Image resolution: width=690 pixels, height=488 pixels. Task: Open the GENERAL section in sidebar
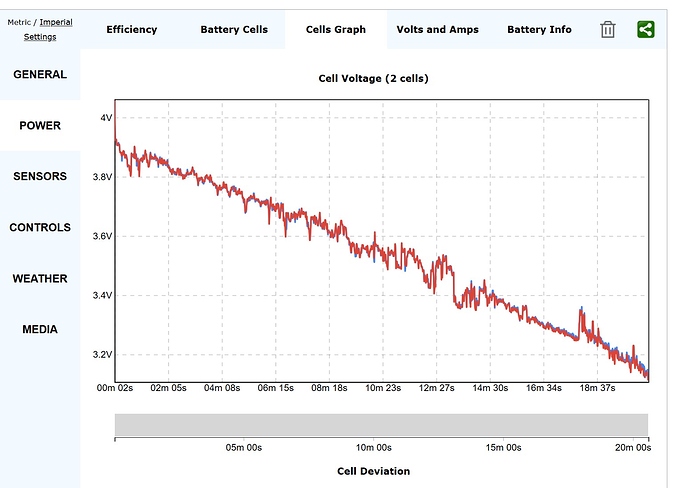coord(40,74)
